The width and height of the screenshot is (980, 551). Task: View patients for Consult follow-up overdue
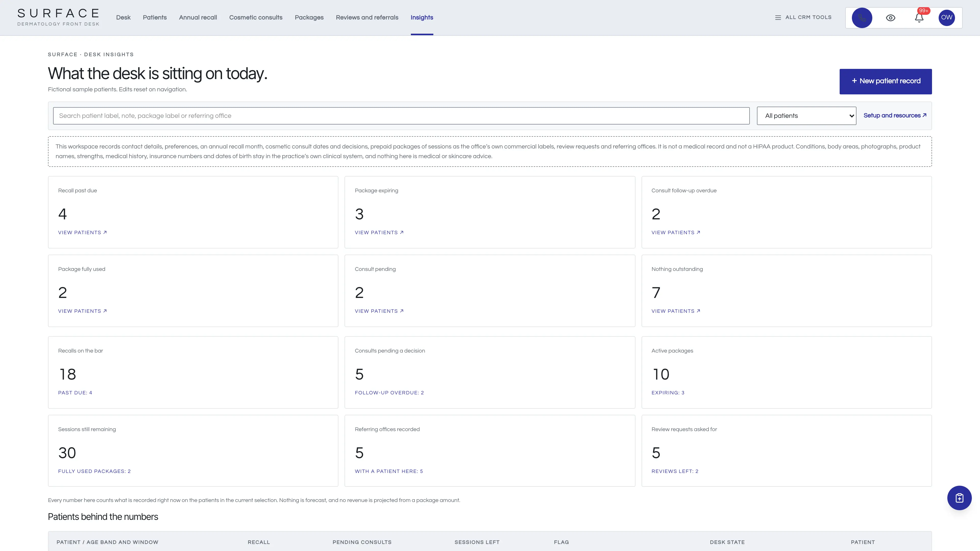click(x=676, y=232)
